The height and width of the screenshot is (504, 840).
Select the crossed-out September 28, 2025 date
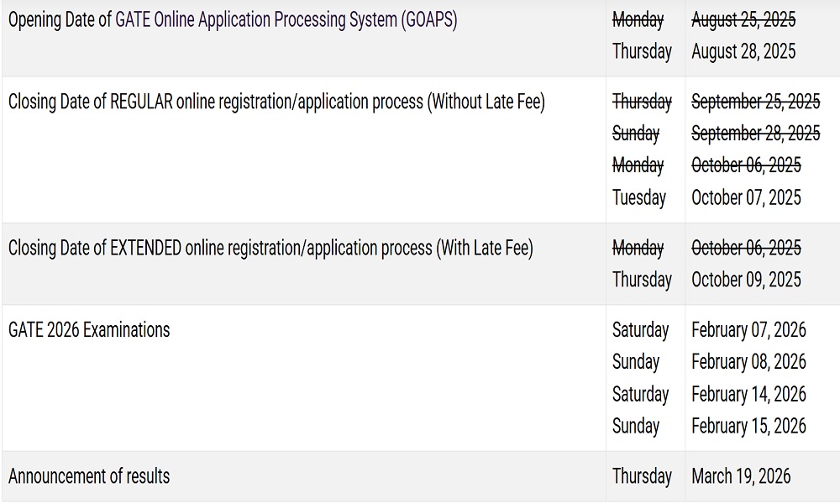[755, 134]
